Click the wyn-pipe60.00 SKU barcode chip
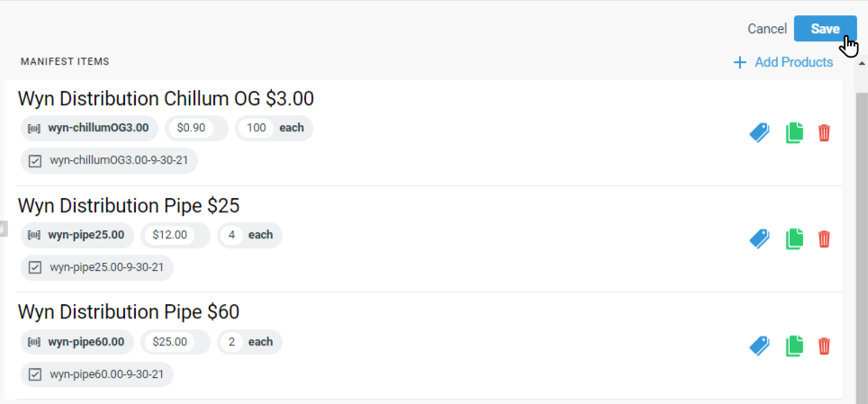Screen dimensions: 868x404 point(77,342)
